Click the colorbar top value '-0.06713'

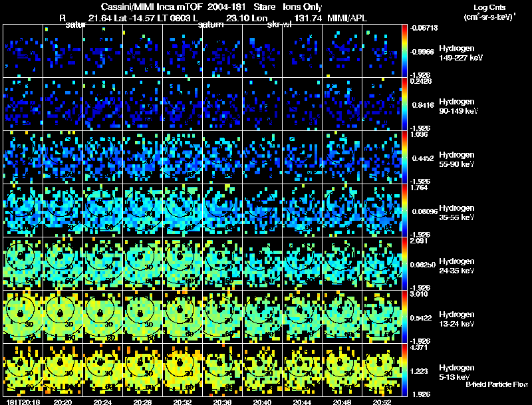pyautogui.click(x=424, y=28)
